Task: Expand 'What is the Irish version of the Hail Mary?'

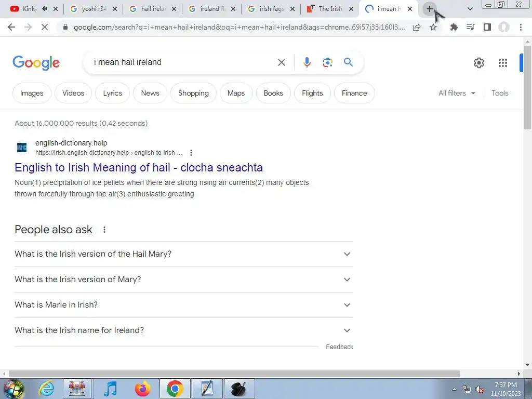Action: click(184, 254)
